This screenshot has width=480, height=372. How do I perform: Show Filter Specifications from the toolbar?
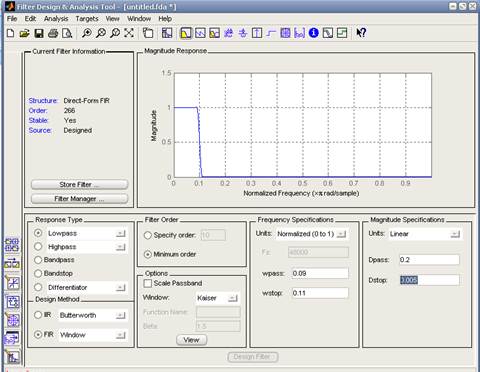click(x=167, y=33)
